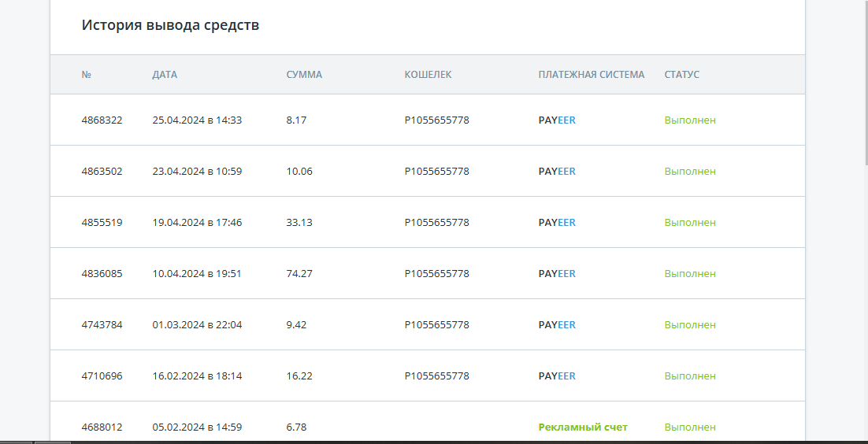
Task: Click the PAYEER logo in row 4710696
Action: 557,376
